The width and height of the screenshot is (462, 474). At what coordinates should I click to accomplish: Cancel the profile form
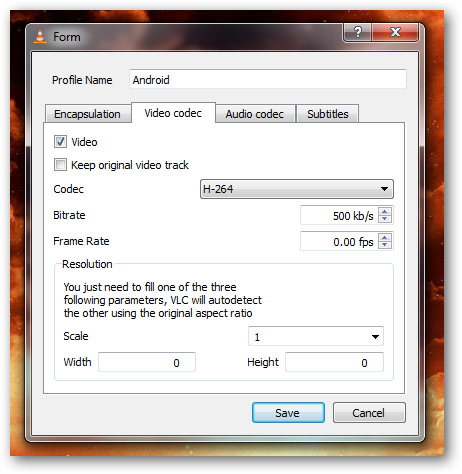point(369,413)
